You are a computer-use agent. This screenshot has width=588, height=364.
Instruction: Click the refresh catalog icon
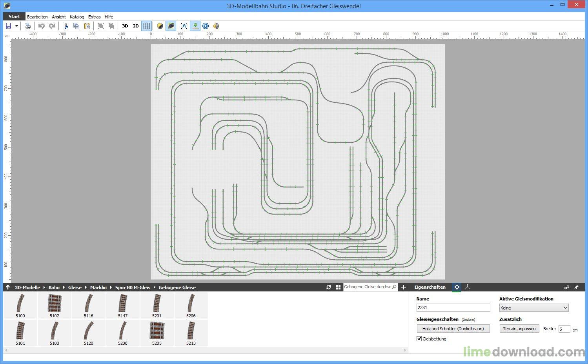[x=329, y=287]
